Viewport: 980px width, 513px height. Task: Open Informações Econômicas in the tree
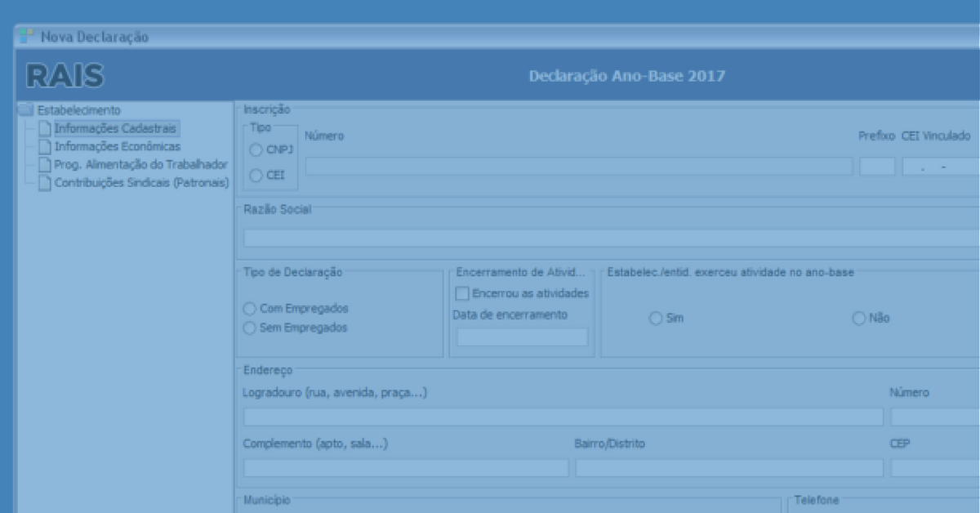click(x=118, y=146)
